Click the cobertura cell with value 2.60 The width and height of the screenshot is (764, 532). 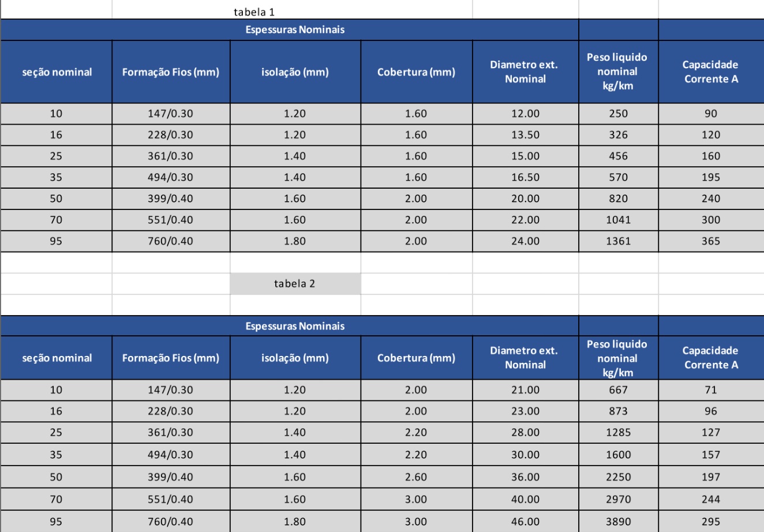point(416,477)
